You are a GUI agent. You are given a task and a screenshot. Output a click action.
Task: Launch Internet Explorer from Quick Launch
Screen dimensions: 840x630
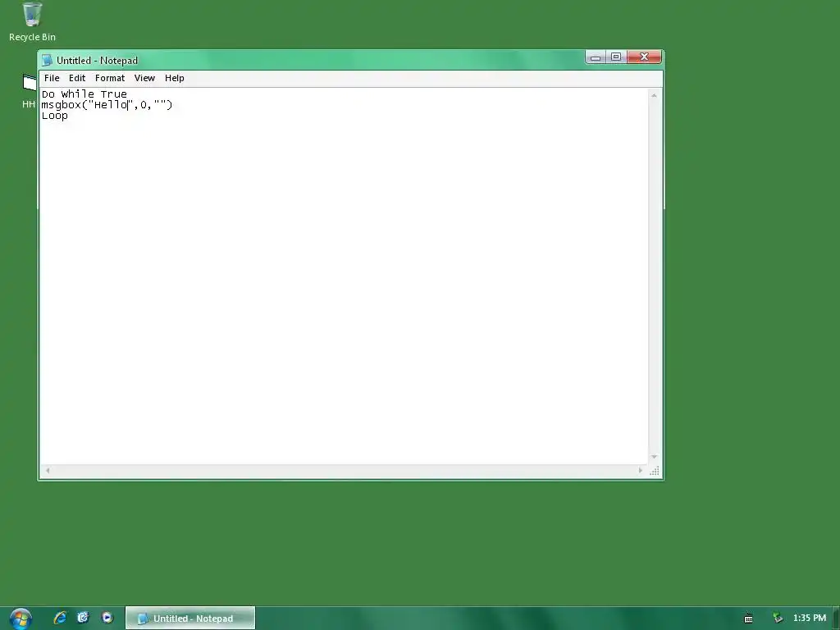click(60, 618)
